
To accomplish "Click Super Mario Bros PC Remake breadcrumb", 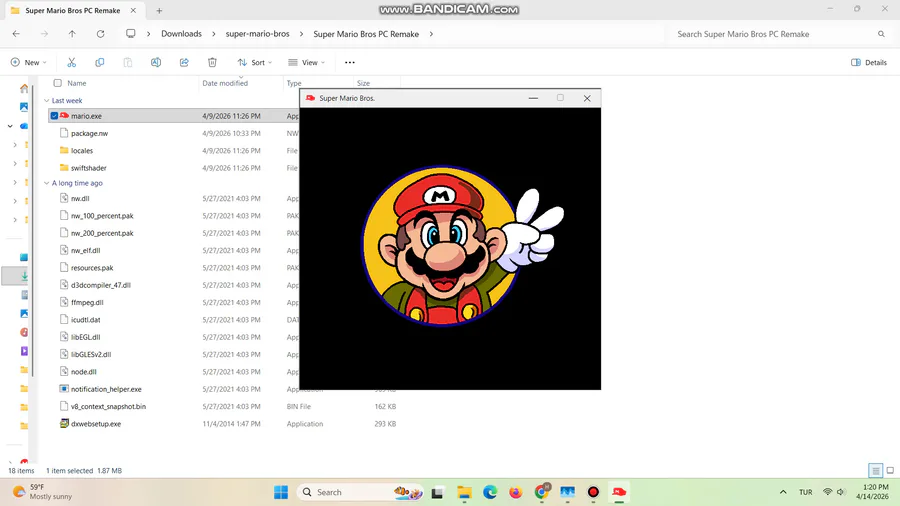I will (x=366, y=34).
